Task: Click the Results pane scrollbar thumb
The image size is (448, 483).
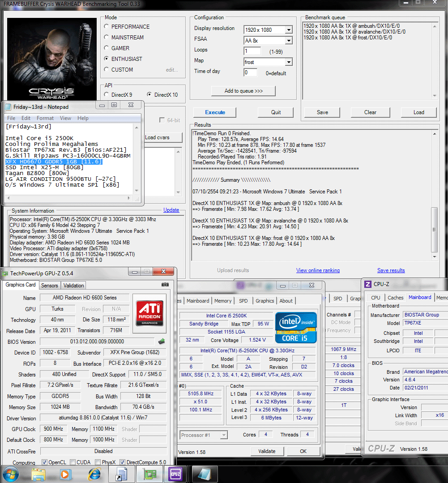Action: pos(434,230)
